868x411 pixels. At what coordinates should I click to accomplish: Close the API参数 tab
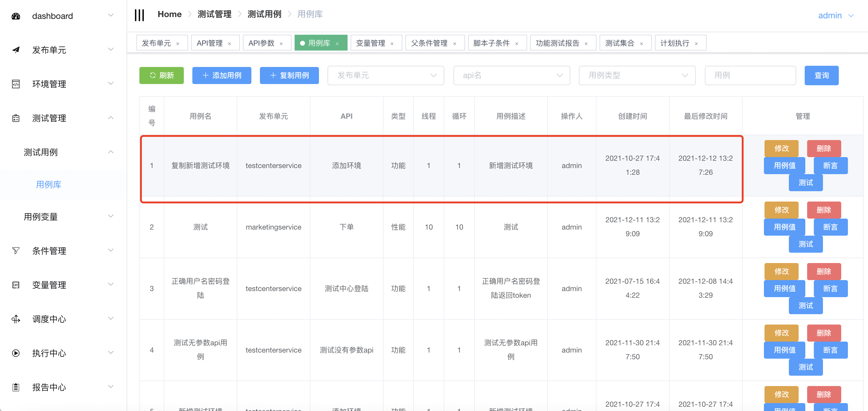coord(281,44)
